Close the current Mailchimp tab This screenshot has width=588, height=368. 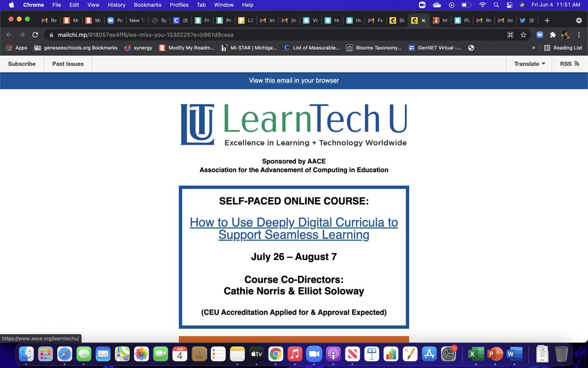click(x=423, y=21)
